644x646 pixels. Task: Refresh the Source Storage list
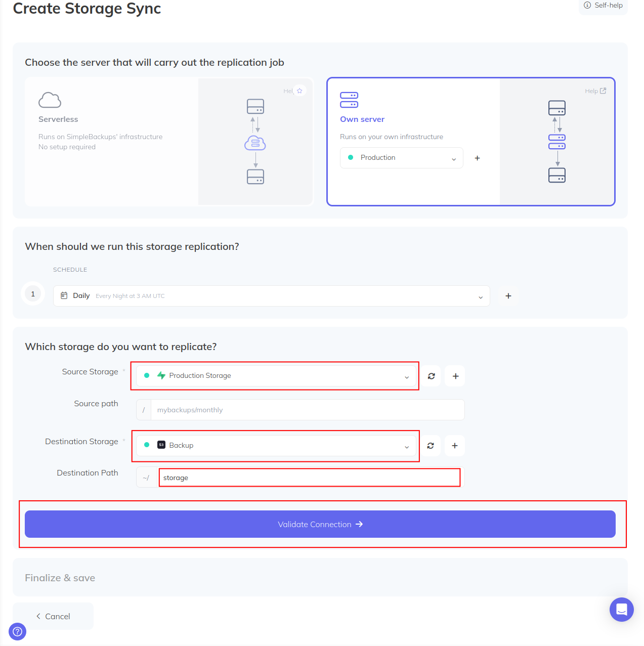431,376
